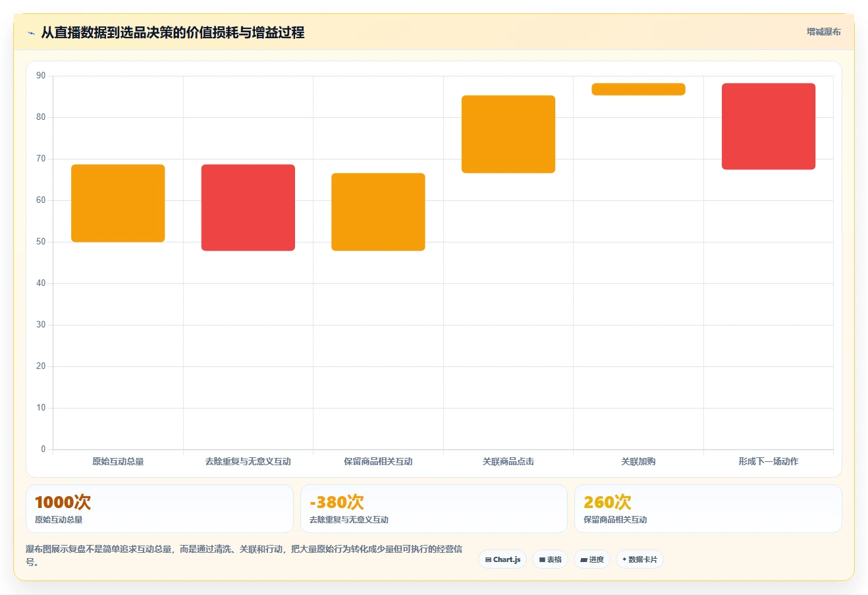Click the 关联商品点击 x-axis label
Screen dimensions: 868x595
coord(508,462)
